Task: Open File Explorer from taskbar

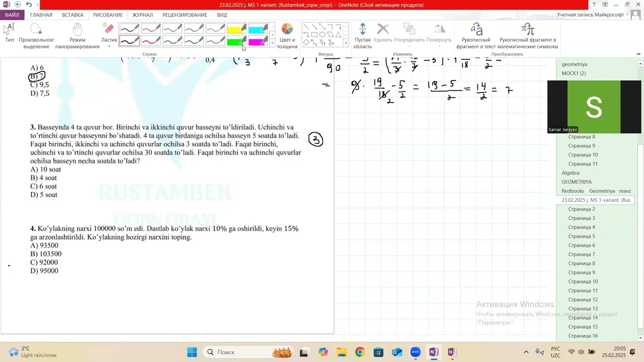Action: 341,352
